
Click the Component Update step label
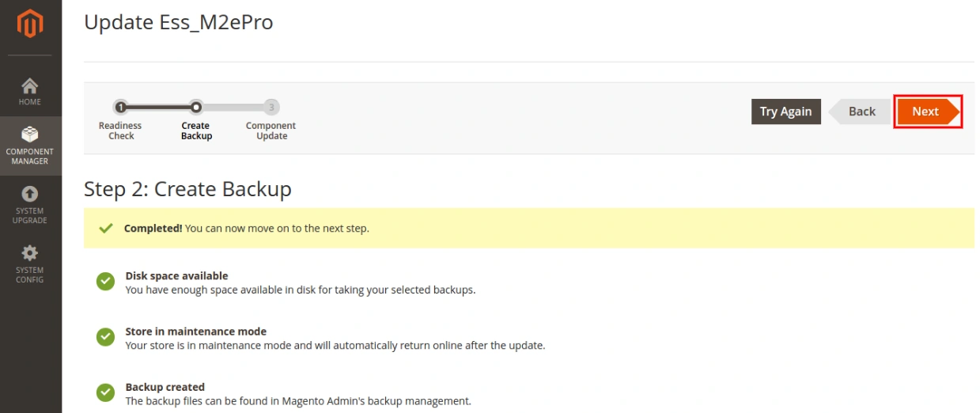click(271, 131)
